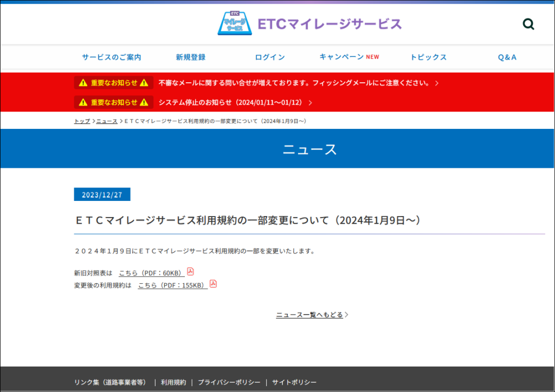555x392 pixels.
Task: Open プライバシーポリシー in the footer
Action: (x=229, y=382)
